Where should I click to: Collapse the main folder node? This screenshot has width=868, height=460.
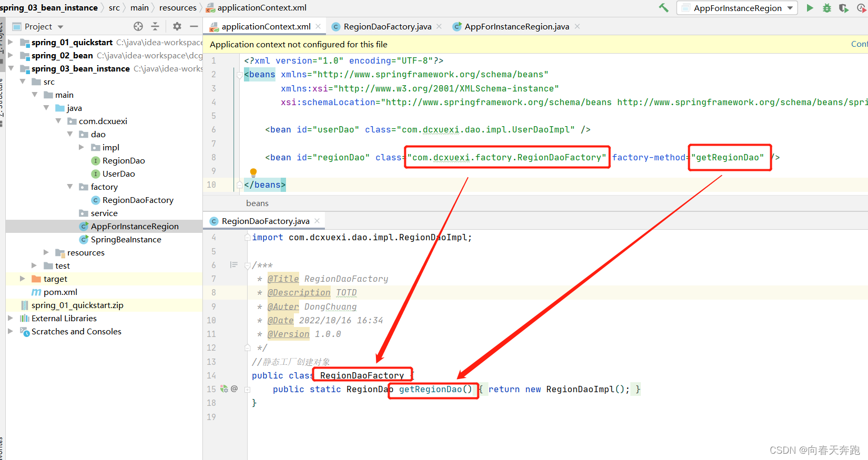click(x=34, y=95)
